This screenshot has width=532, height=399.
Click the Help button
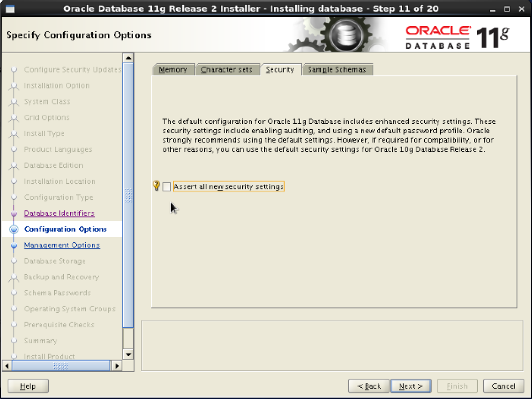(x=28, y=386)
